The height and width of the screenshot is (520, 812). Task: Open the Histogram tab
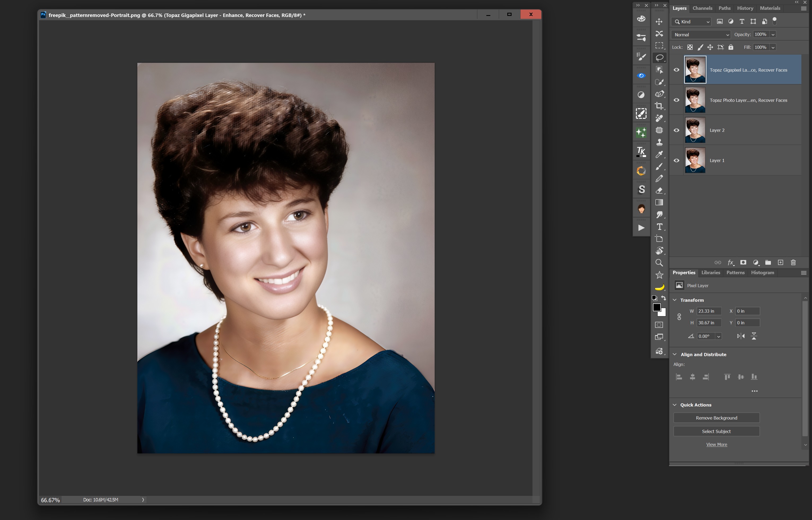[762, 273]
